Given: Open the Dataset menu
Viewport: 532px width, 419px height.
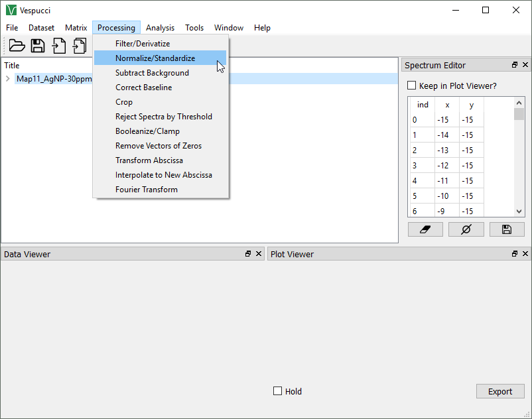Looking at the screenshot, I should coord(41,28).
